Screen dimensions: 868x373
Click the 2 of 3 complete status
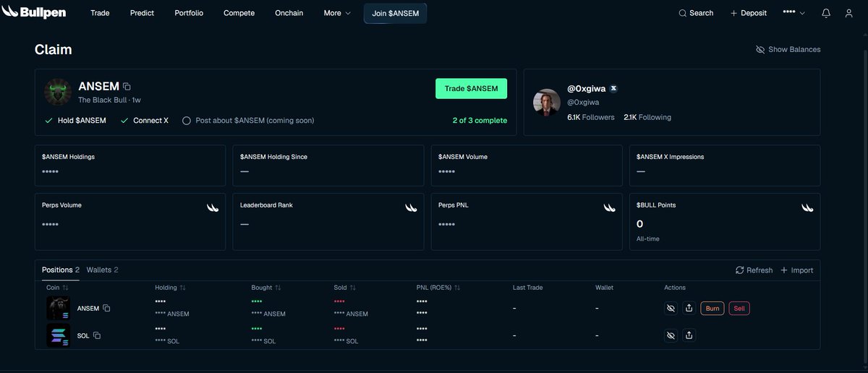pyautogui.click(x=480, y=121)
